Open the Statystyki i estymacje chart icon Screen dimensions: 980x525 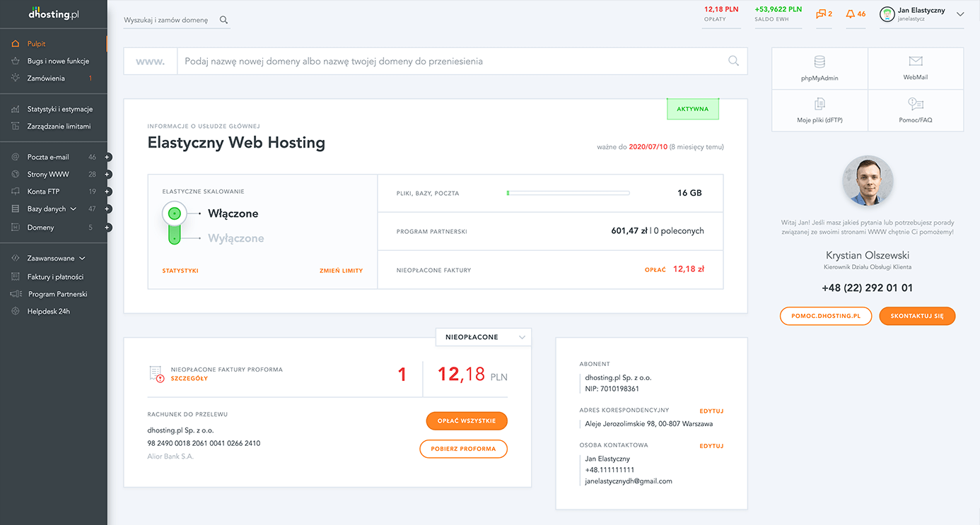[16, 110]
